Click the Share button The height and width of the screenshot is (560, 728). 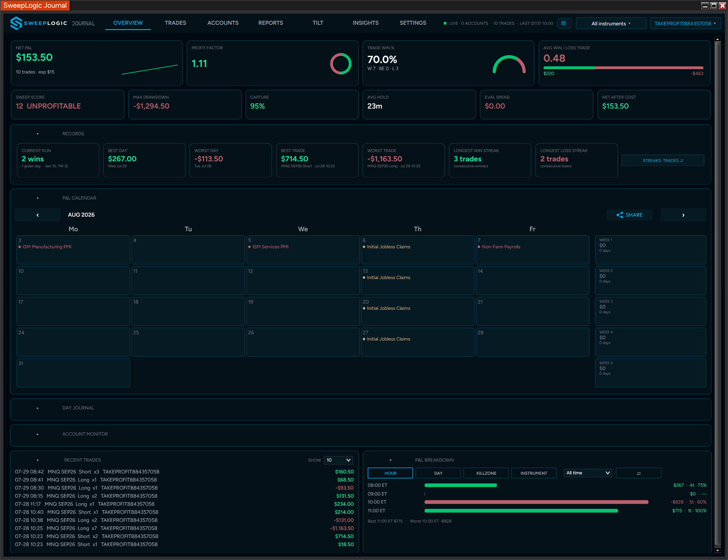pos(629,215)
